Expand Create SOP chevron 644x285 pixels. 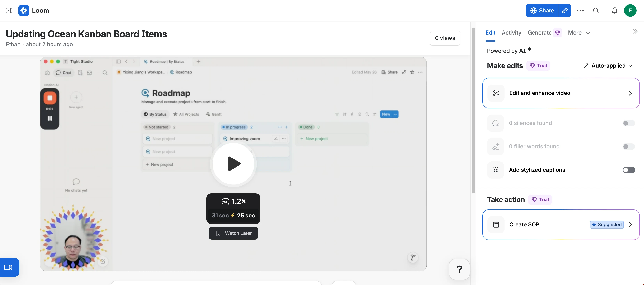click(x=630, y=224)
